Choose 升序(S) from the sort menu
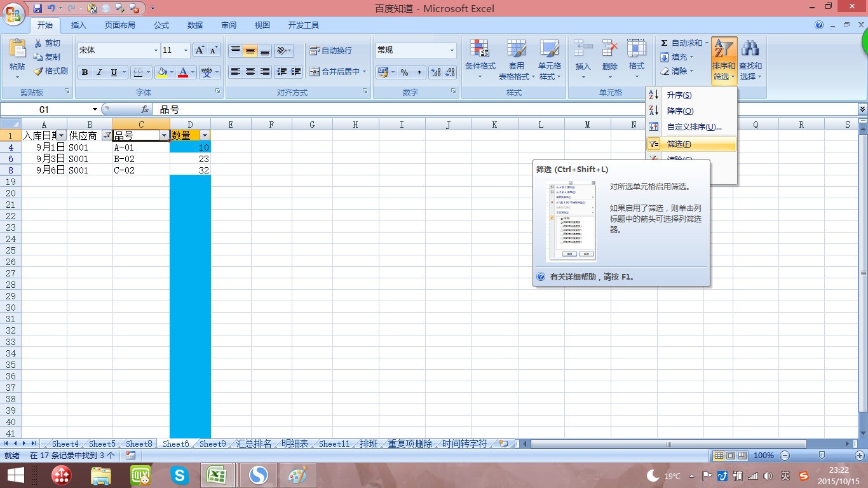Screen dimensions: 868x488 [679, 95]
